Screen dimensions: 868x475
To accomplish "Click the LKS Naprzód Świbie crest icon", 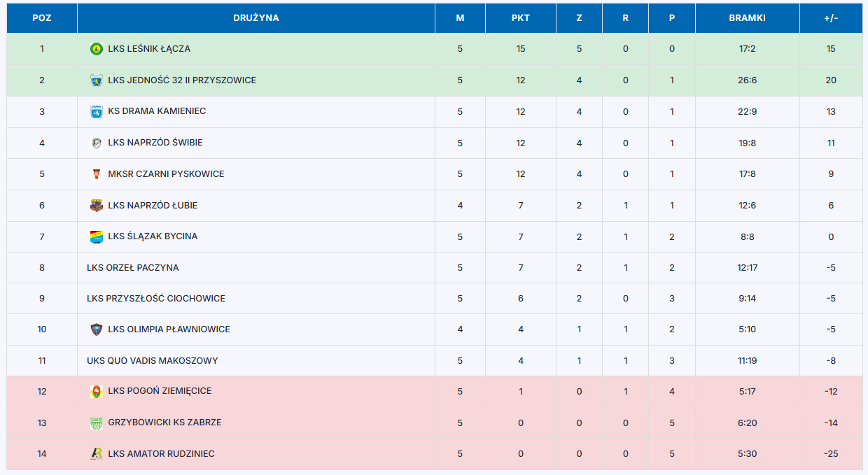I will pos(97,143).
